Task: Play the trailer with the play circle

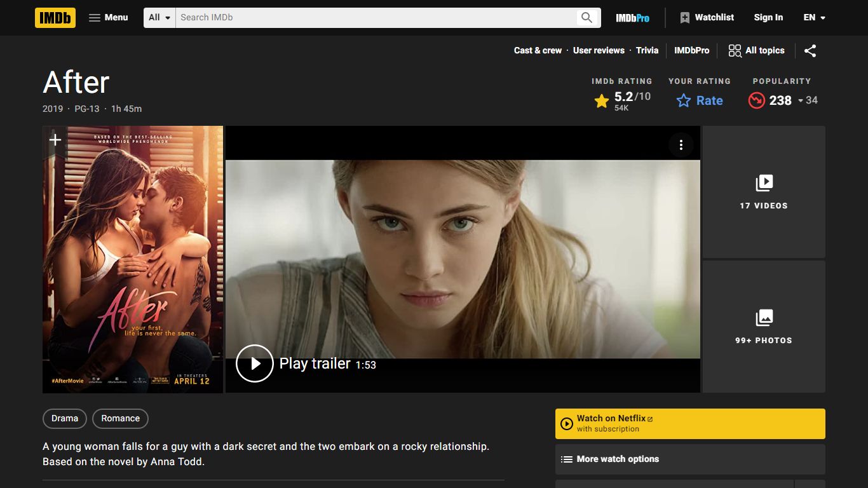Action: click(255, 363)
